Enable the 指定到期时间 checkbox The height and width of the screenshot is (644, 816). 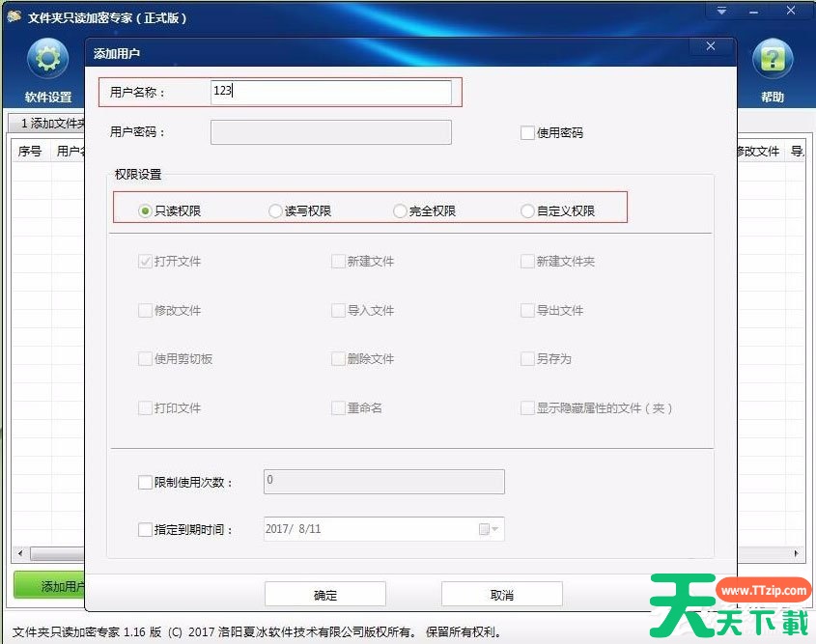click(x=145, y=529)
